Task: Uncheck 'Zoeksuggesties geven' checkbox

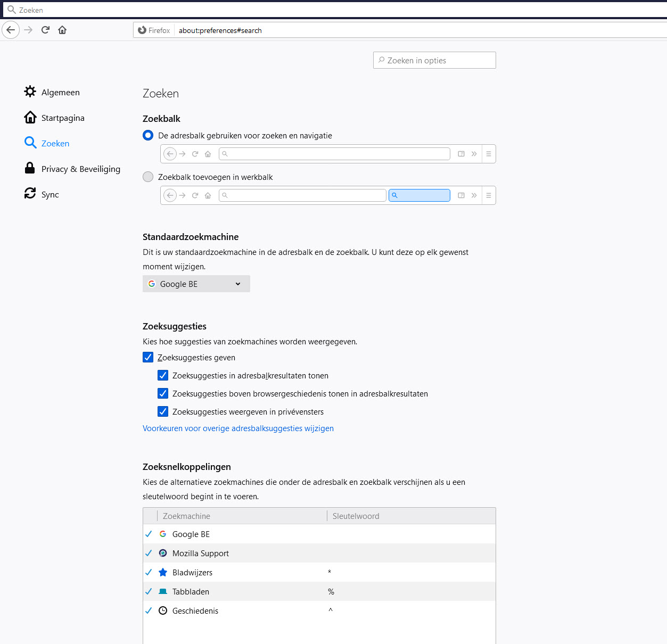Action: point(148,357)
